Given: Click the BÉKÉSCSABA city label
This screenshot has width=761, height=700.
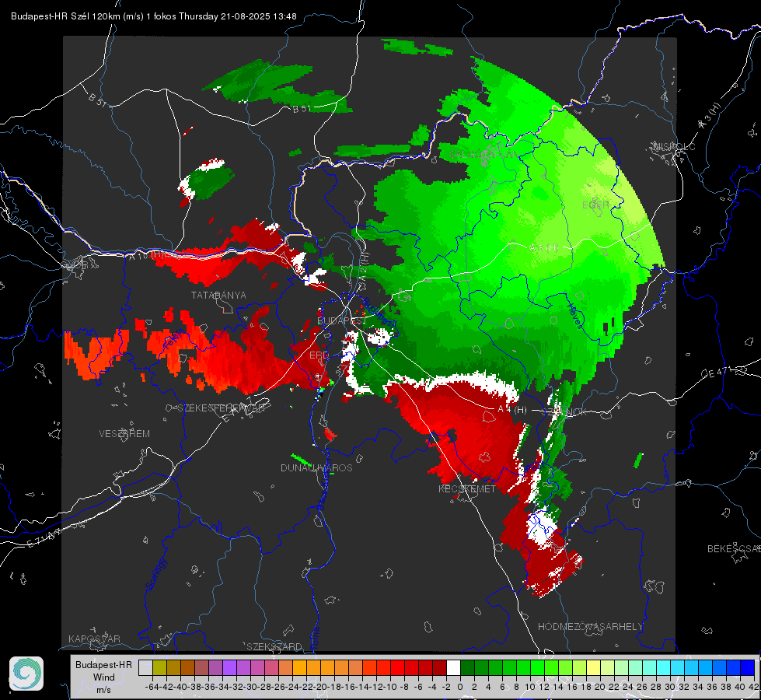Looking at the screenshot, I should click(734, 549).
